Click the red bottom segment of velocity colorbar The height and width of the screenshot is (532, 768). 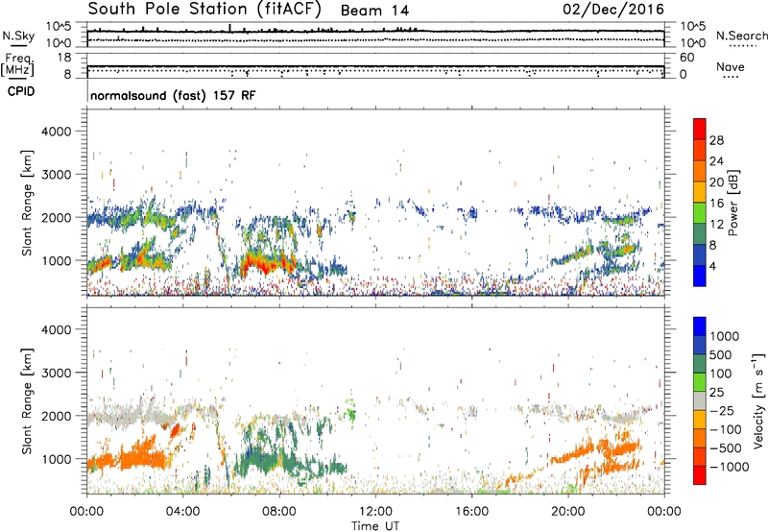point(700,475)
